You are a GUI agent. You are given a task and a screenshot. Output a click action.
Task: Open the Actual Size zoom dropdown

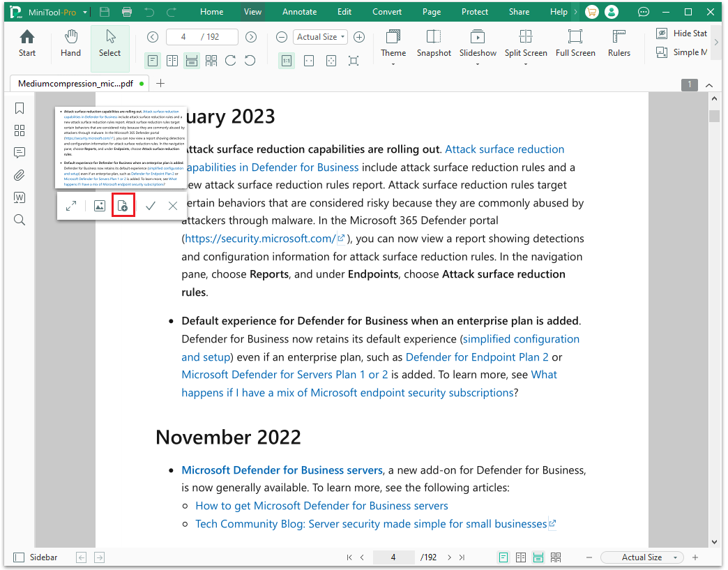tap(320, 36)
